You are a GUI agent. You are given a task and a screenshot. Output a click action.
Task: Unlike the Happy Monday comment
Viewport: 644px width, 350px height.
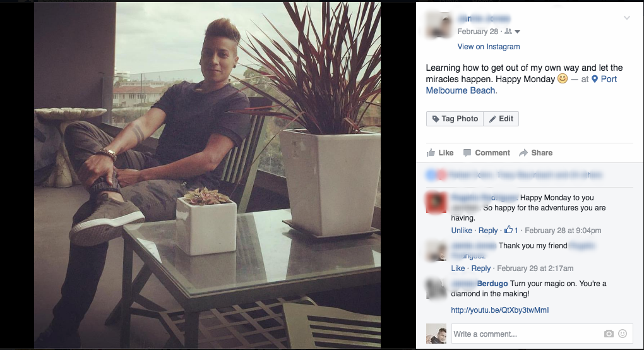click(462, 231)
